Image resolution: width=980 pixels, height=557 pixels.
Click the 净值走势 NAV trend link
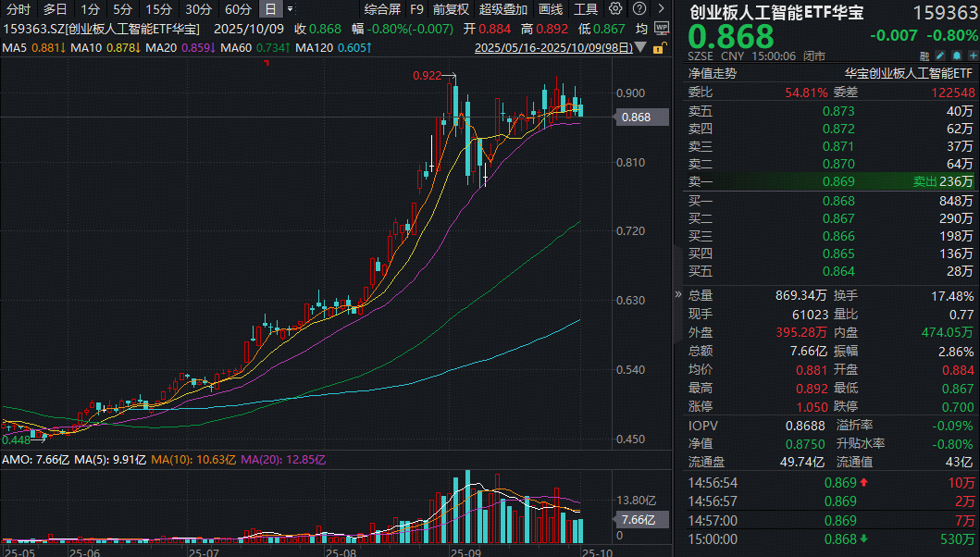click(712, 73)
